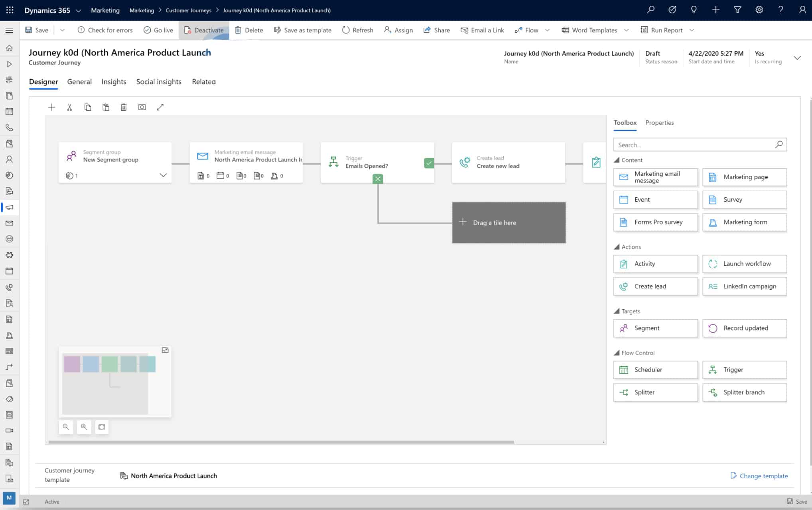The image size is (812, 510).
Task: Fit journey to canvas view
Action: pos(102,427)
